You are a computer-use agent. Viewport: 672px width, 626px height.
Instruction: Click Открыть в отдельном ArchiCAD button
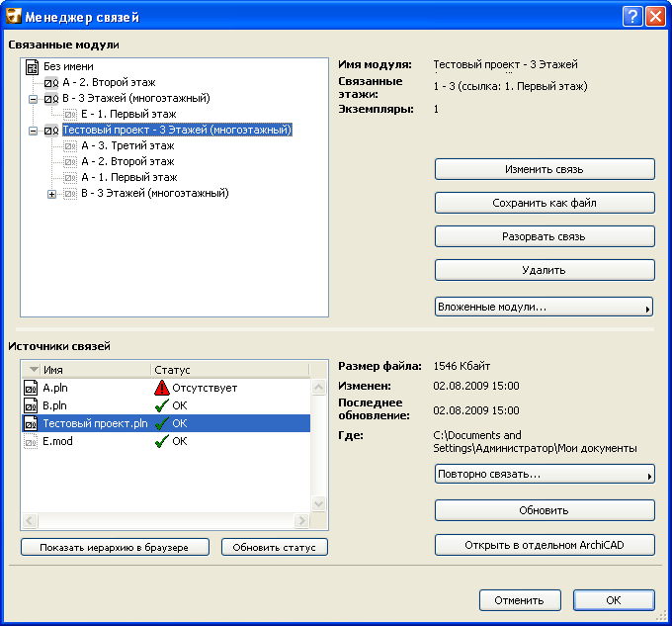(x=545, y=545)
